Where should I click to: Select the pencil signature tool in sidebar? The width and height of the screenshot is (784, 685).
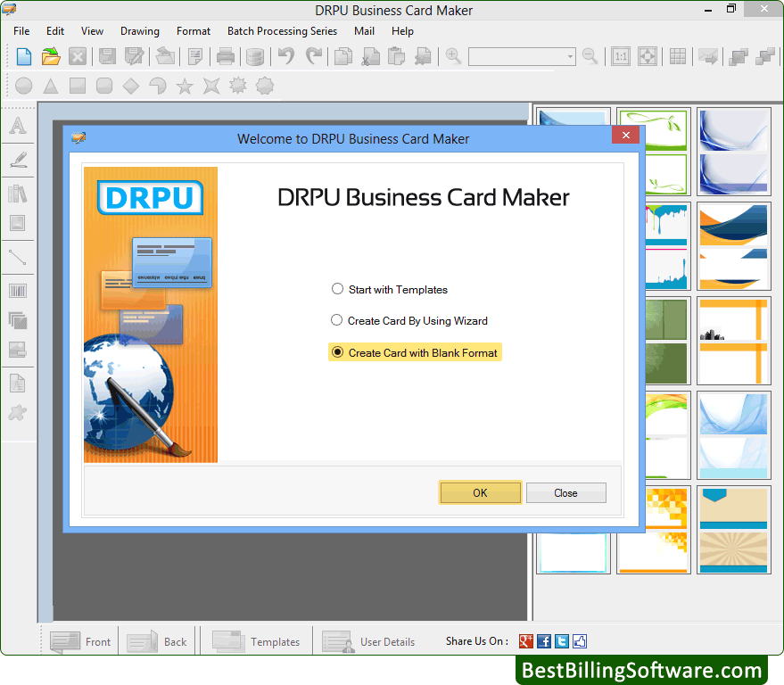point(18,160)
